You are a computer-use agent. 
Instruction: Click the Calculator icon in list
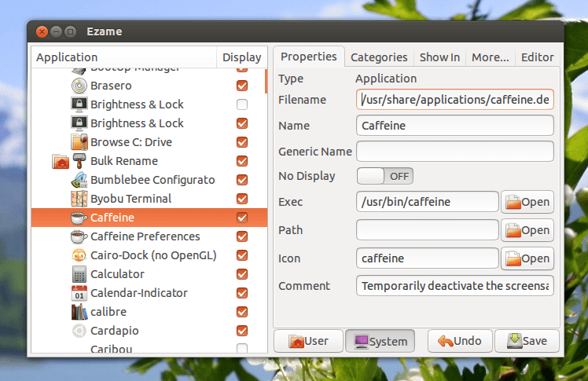tap(79, 274)
